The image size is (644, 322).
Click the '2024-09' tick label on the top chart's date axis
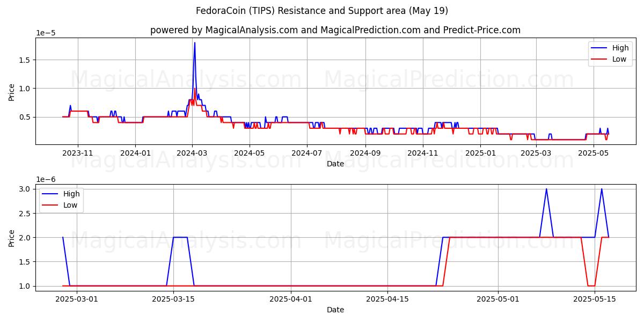(365, 153)
